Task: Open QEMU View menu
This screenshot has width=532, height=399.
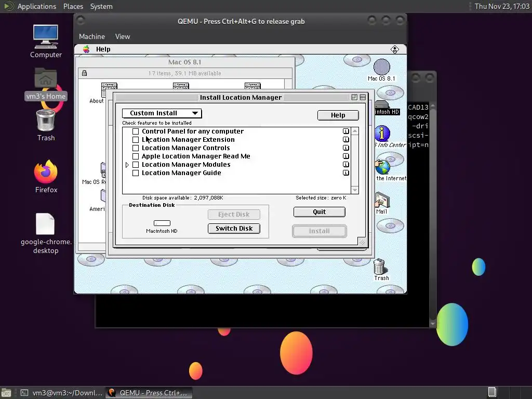Action: coord(123,37)
